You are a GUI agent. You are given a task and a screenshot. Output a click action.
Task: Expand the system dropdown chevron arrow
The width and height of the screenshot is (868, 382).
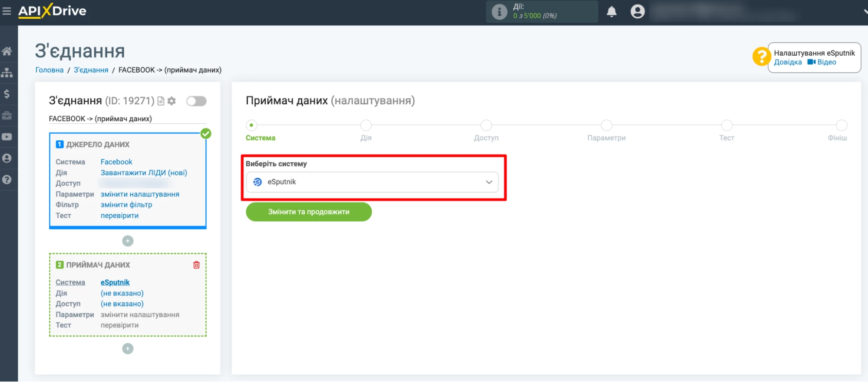[489, 182]
